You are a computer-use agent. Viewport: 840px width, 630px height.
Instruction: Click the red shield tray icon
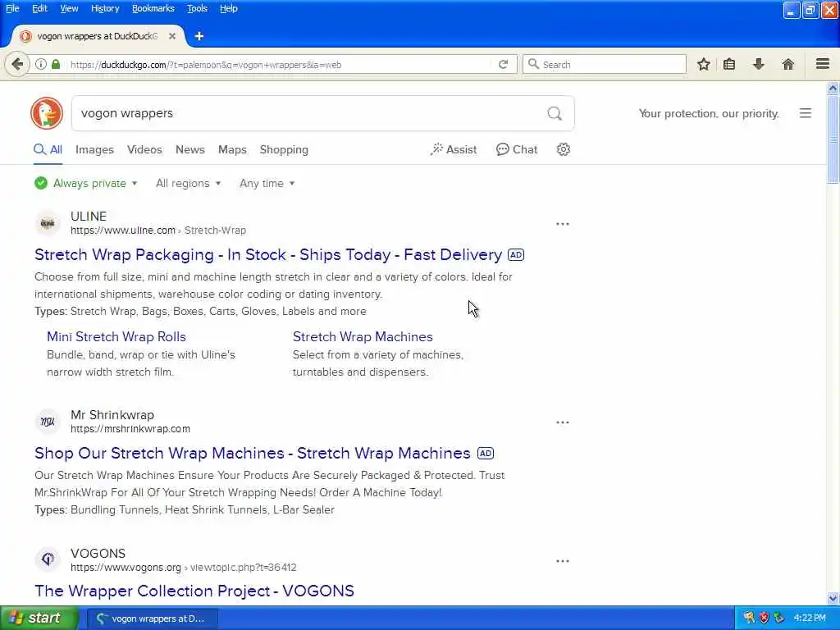pos(764,619)
